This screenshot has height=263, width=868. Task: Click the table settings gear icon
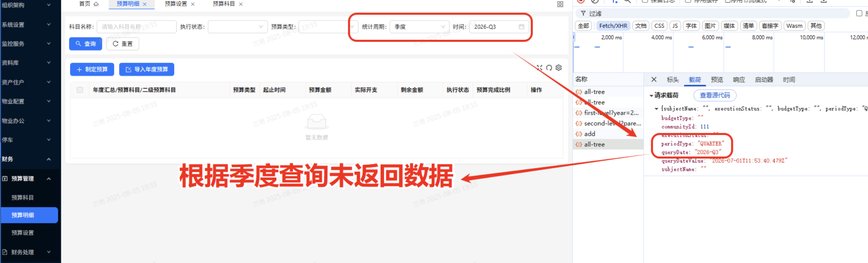(559, 68)
